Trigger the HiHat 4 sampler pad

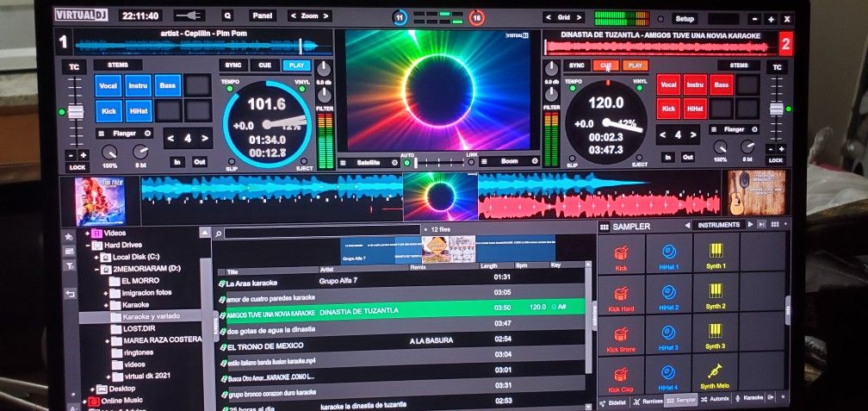[669, 376]
